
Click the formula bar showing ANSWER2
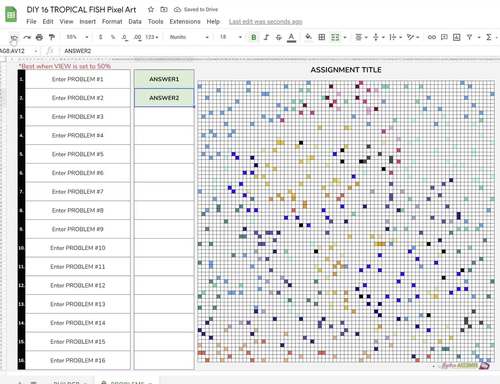coord(280,51)
